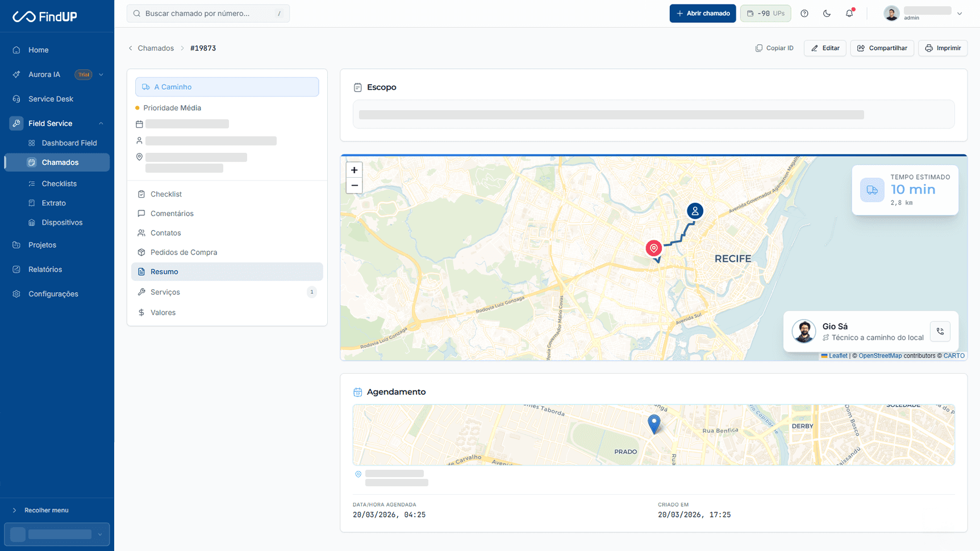The height and width of the screenshot is (551, 980).
Task: Open Aurora IA menu item
Action: coord(44,74)
